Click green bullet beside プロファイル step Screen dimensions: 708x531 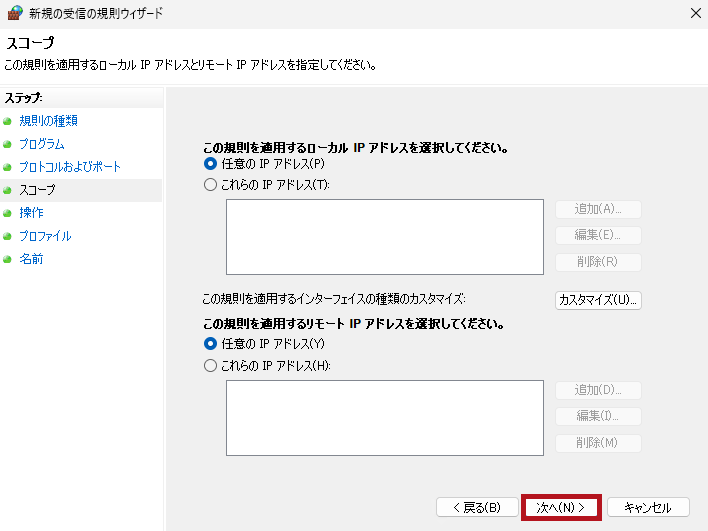pos(7,236)
